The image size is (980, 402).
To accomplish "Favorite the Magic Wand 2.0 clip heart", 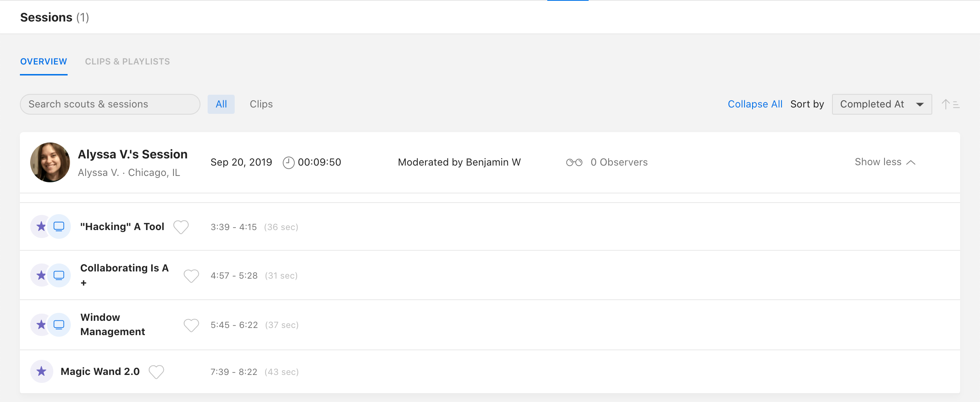I will pos(156,372).
